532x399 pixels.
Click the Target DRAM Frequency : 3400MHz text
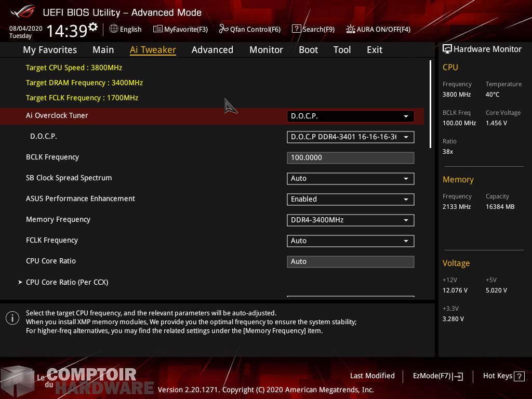85,83
